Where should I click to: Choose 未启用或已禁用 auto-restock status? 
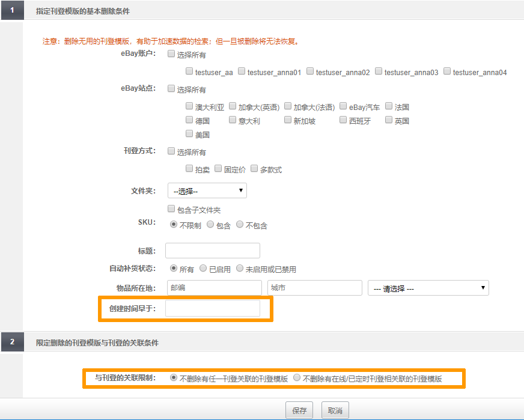[x=240, y=269]
